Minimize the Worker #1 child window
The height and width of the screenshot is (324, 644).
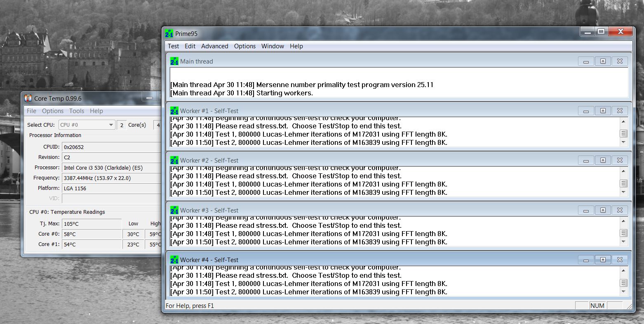coord(586,111)
